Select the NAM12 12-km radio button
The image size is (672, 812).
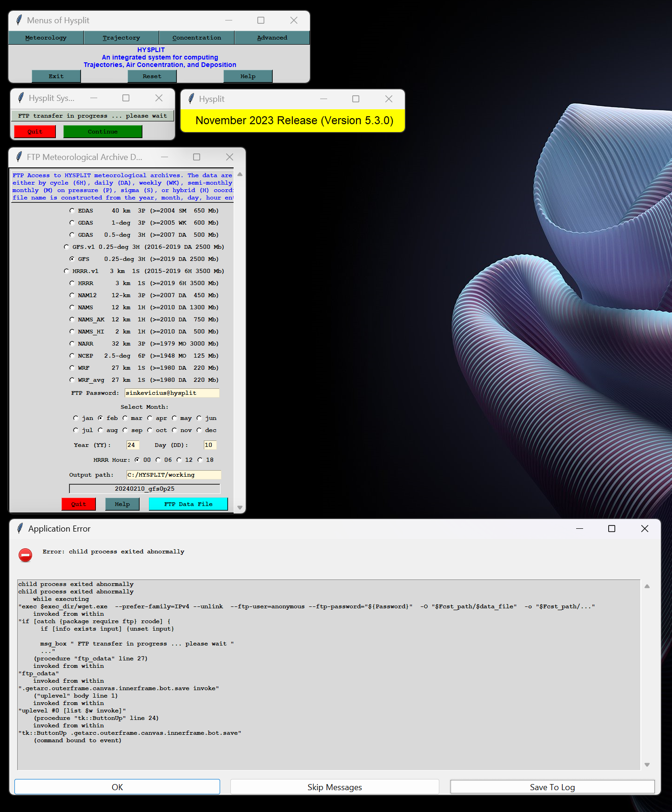72,295
